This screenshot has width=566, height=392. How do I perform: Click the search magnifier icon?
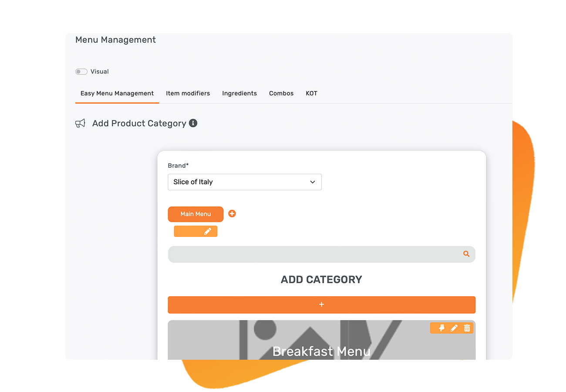(x=466, y=254)
